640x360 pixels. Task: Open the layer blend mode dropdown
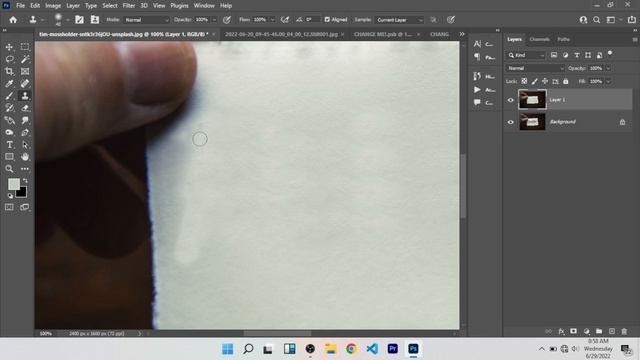[x=535, y=68]
